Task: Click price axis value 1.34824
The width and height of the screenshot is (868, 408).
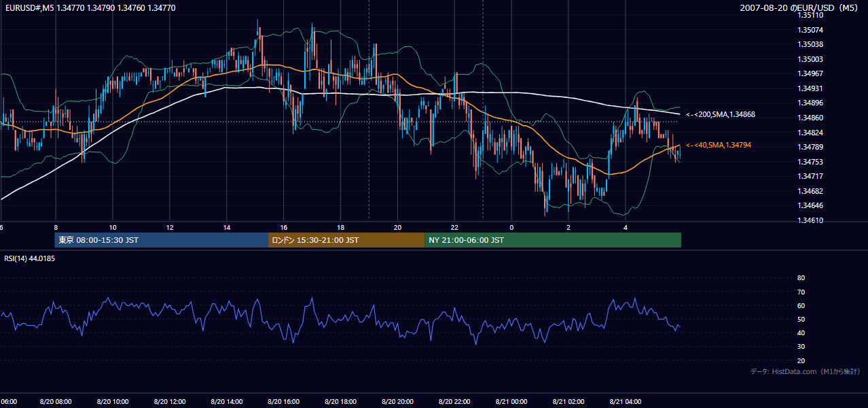Action: coord(810,133)
